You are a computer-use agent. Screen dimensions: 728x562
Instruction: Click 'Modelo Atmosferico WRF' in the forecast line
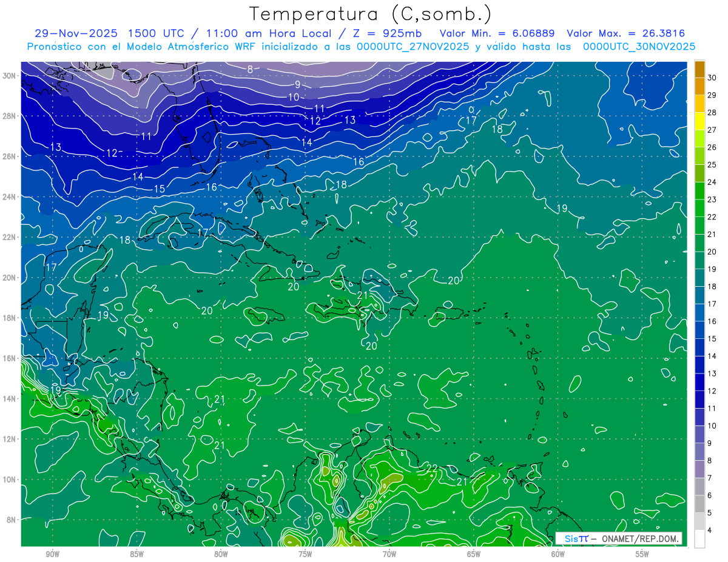tap(192, 47)
